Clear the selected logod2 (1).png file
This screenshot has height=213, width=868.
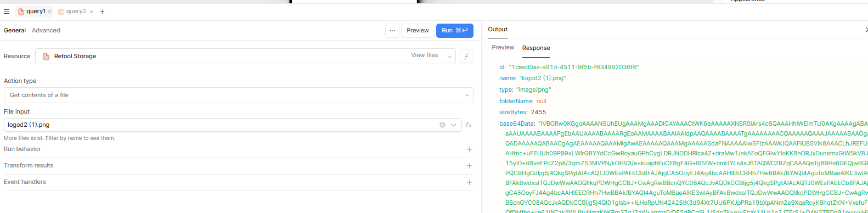coord(442,125)
